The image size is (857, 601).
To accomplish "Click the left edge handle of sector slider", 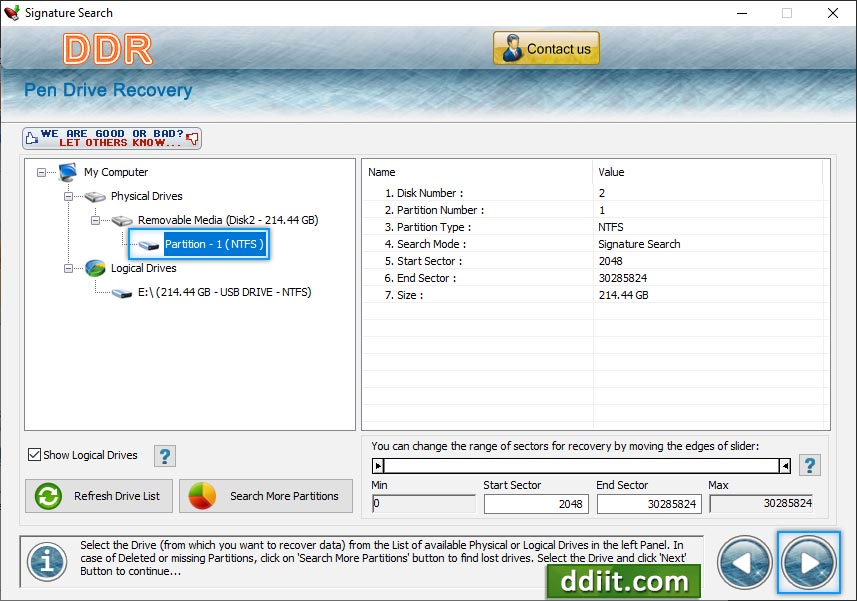I will point(378,465).
